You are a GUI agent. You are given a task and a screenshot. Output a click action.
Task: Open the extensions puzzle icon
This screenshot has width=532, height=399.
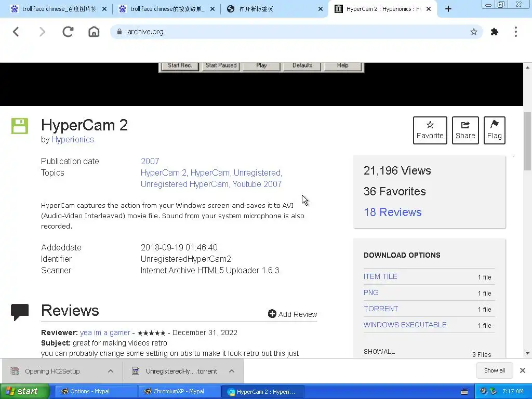point(495,32)
